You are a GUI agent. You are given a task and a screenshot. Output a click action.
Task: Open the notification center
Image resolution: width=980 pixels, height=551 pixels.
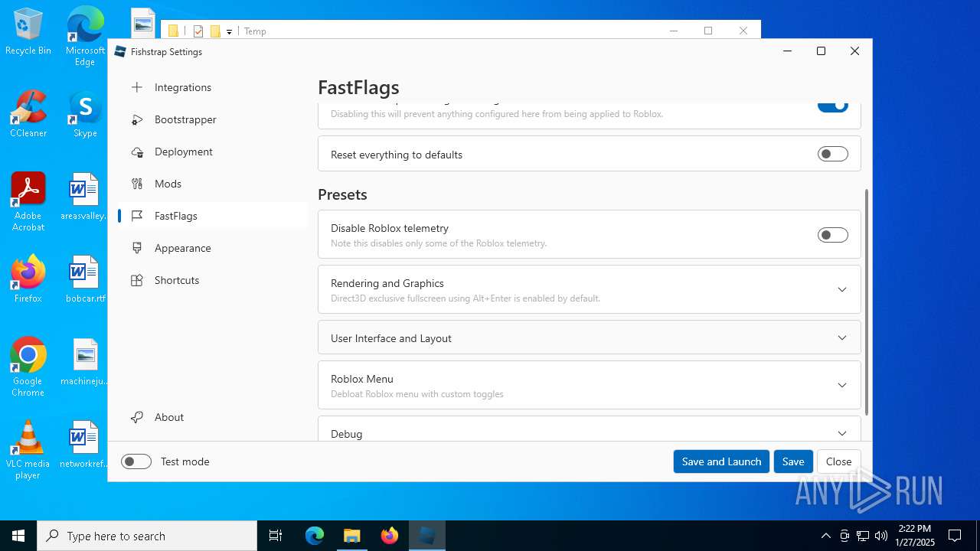955,536
